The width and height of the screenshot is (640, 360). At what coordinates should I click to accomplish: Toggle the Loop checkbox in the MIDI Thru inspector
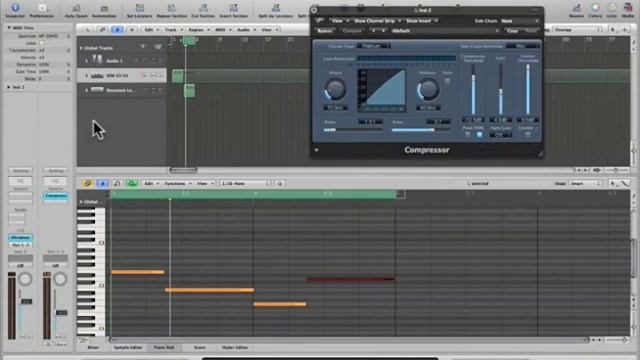42,43
